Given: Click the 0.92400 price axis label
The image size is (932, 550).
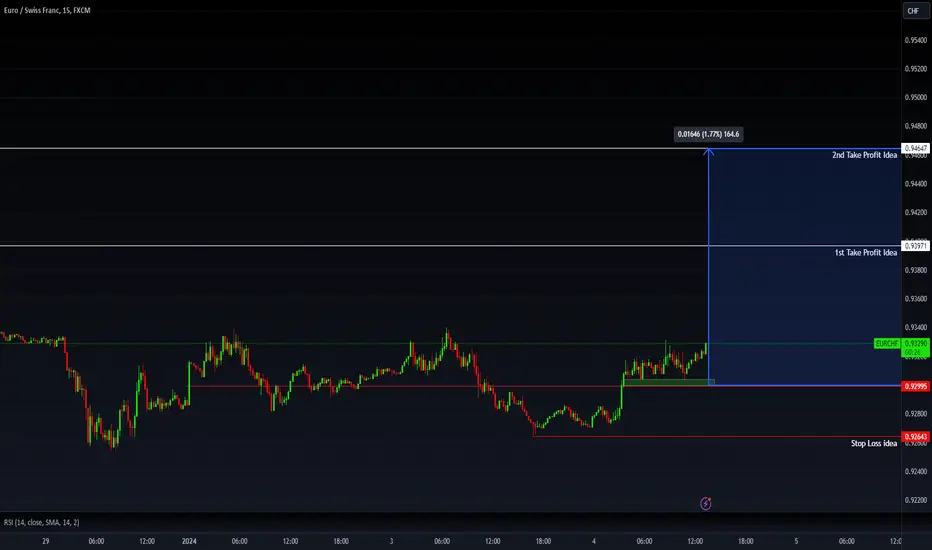Looking at the screenshot, I should [x=915, y=472].
